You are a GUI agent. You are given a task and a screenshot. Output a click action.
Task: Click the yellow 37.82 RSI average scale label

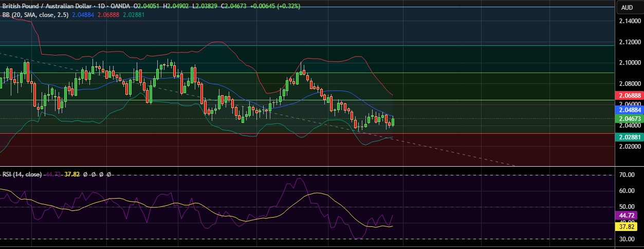point(627,226)
